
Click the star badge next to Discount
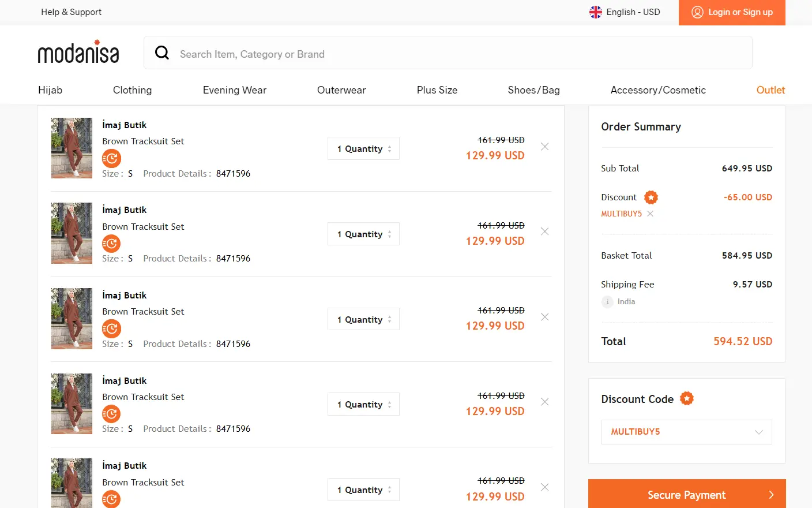click(x=651, y=197)
